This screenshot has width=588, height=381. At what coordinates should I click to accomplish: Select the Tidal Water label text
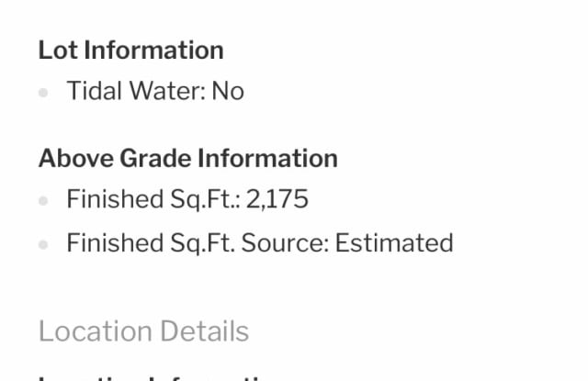coord(136,91)
